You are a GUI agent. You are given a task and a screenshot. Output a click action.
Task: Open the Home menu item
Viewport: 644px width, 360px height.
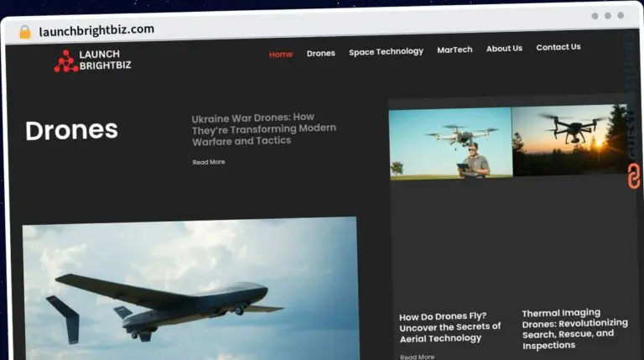click(x=281, y=54)
